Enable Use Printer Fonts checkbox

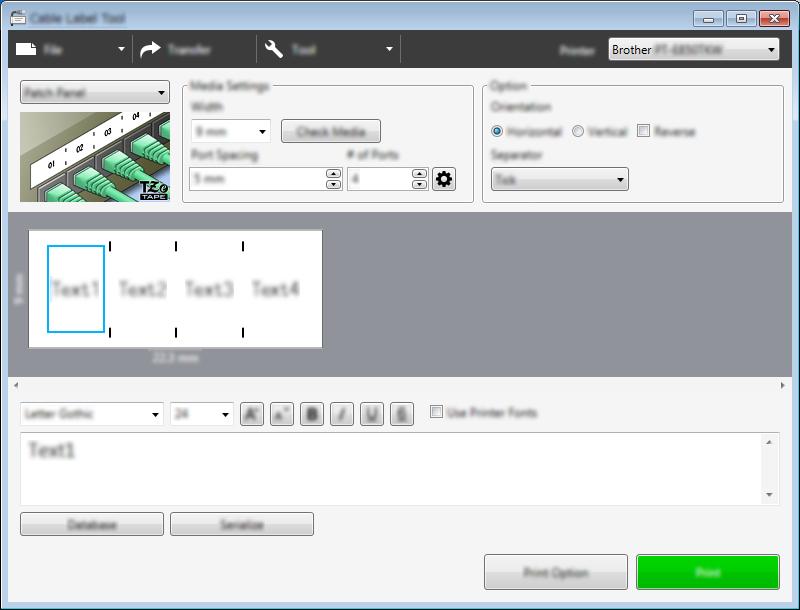coord(436,412)
